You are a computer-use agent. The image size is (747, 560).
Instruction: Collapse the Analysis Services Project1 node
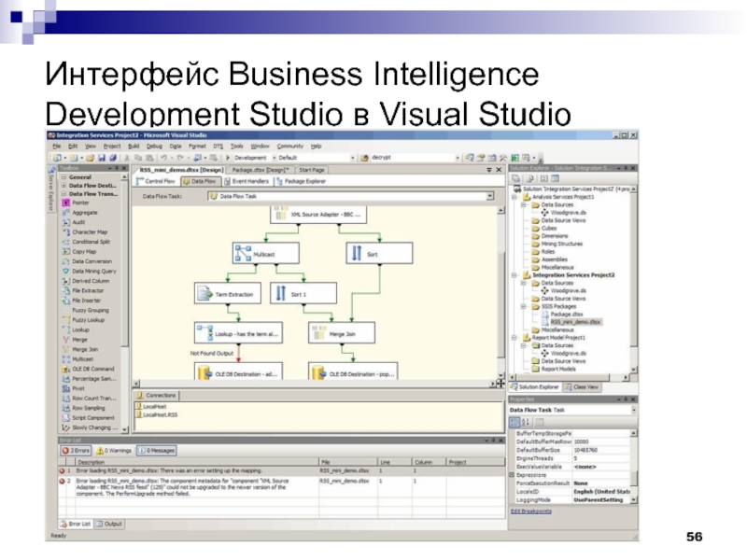[x=514, y=197]
